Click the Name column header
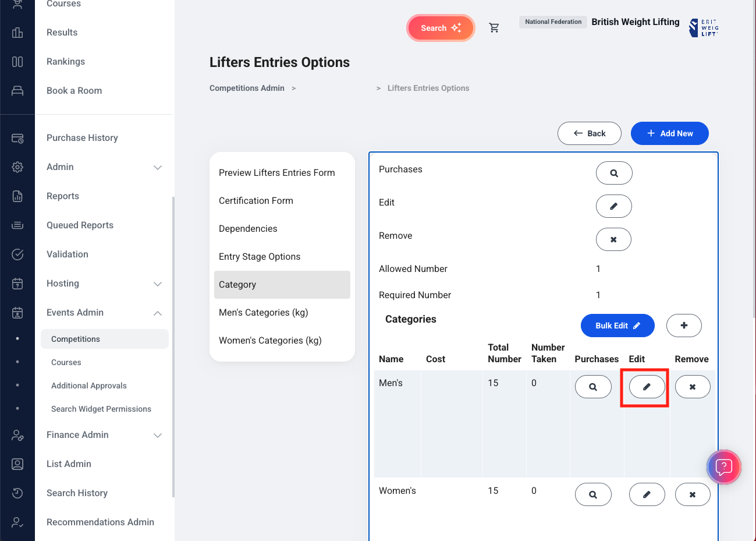Image resolution: width=756 pixels, height=541 pixels. point(391,359)
